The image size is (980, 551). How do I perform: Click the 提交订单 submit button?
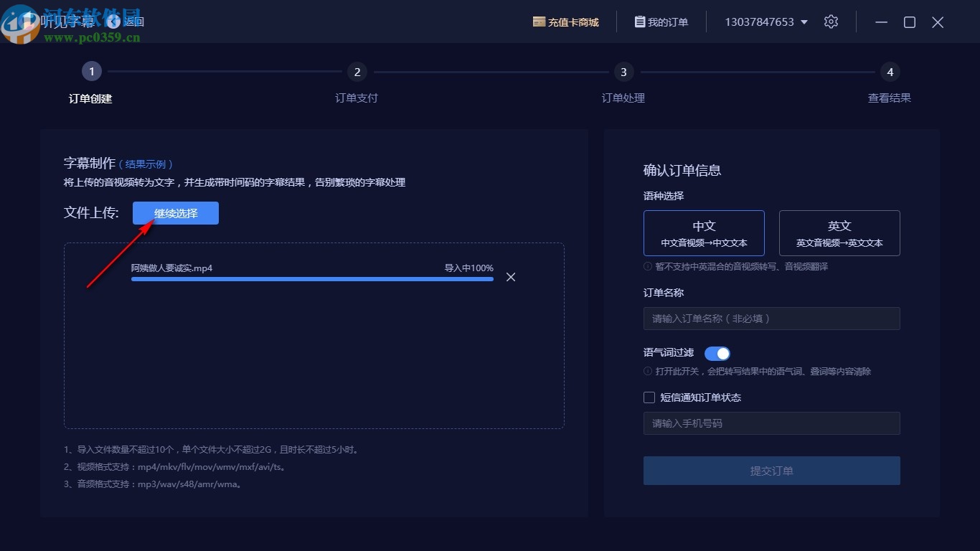point(772,471)
